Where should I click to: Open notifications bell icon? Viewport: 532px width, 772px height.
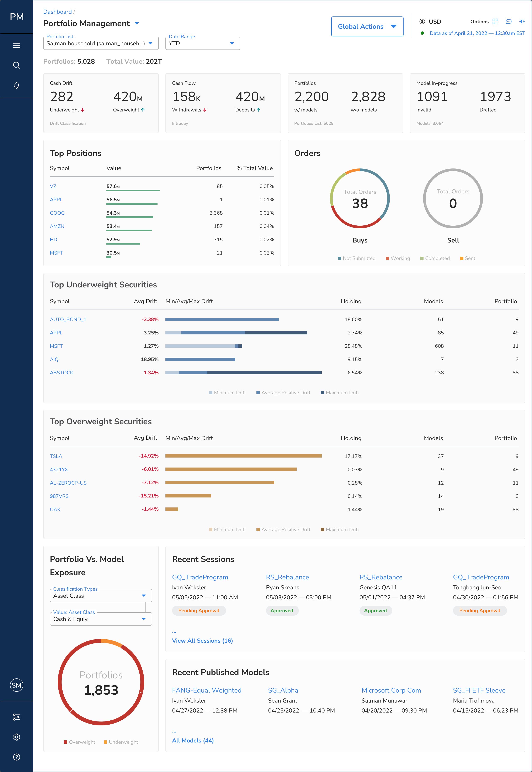(x=16, y=85)
